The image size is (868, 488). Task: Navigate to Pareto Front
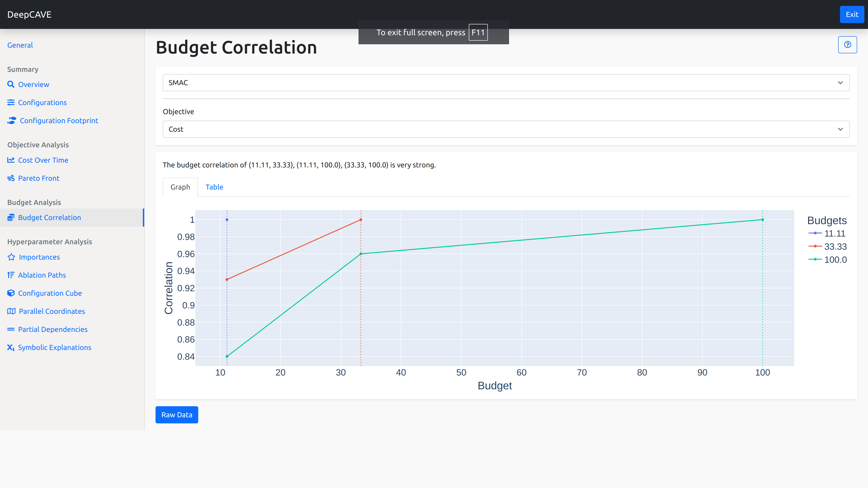point(39,178)
